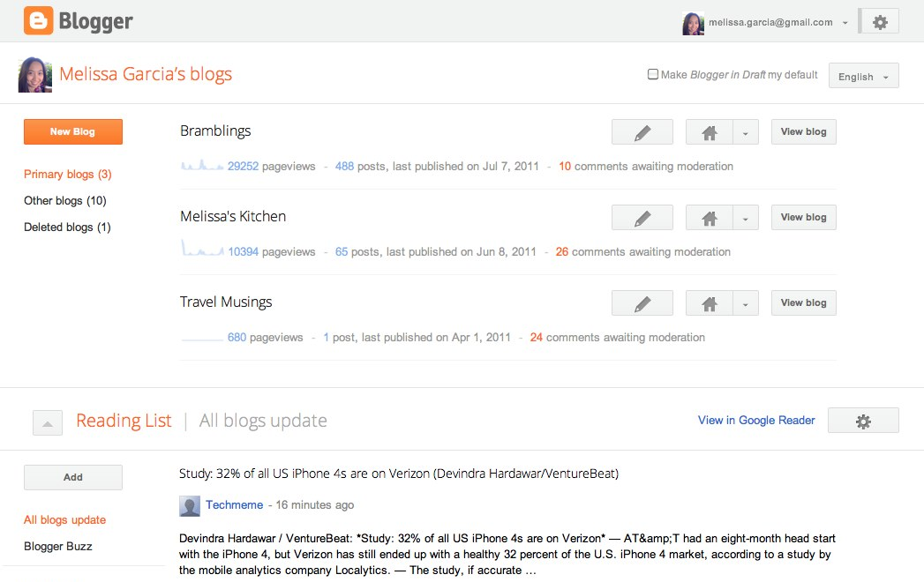Collapse the Reading List section

[x=48, y=423]
